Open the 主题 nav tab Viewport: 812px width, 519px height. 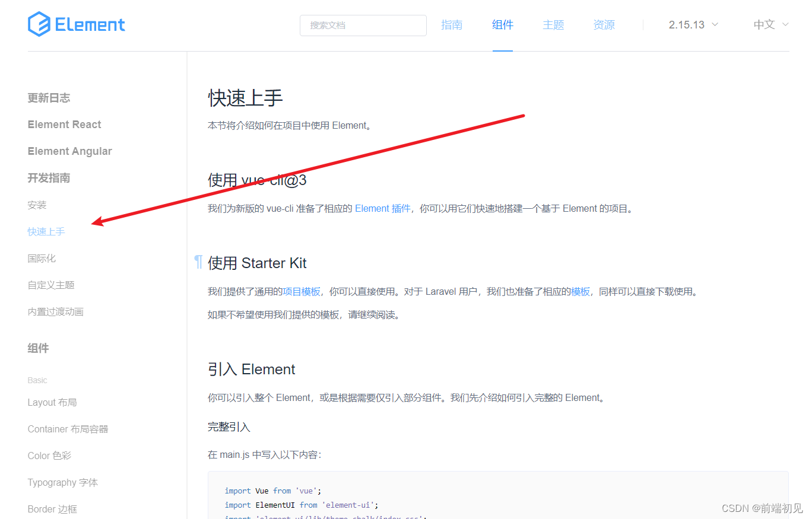tap(553, 25)
